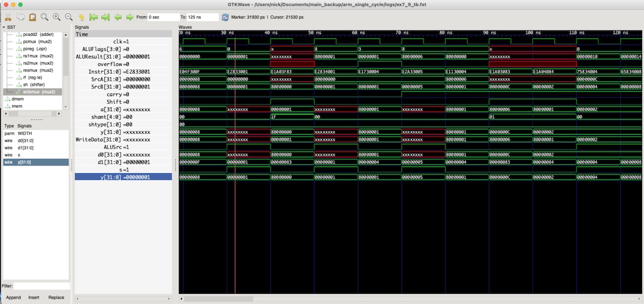Click the Zoom In icon
Screen dimensions: 644x304
57,17
